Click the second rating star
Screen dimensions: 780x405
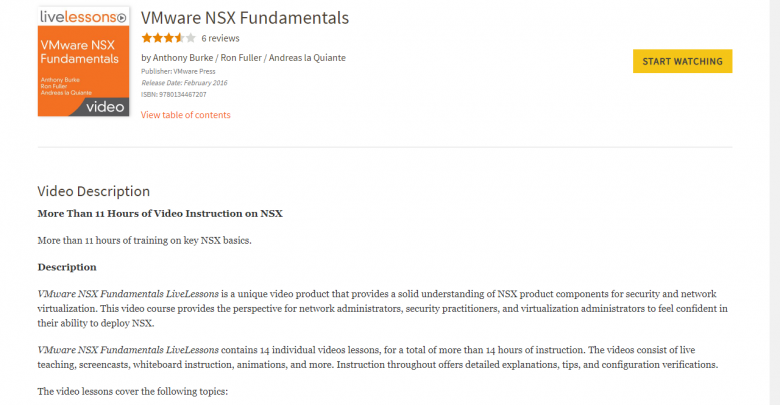click(158, 38)
